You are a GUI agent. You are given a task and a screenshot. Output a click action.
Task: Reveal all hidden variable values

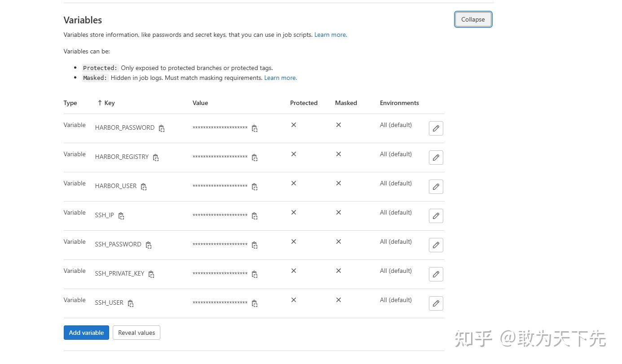pos(136,333)
